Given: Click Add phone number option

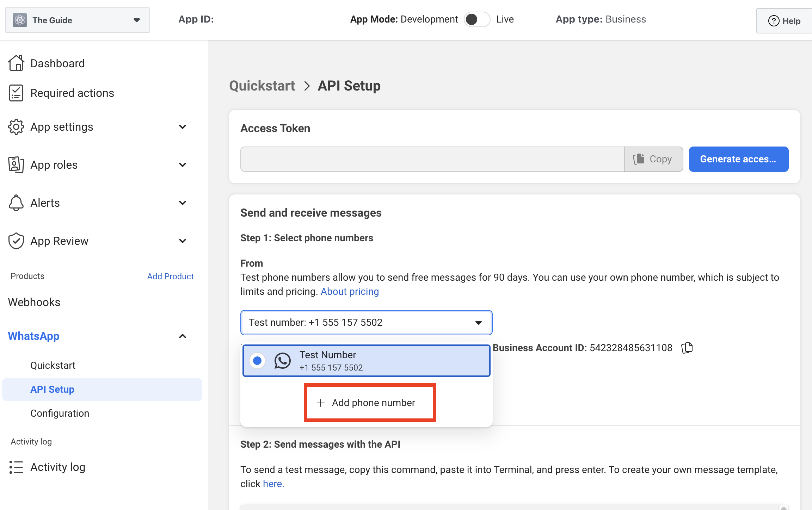Looking at the screenshot, I should pos(370,403).
